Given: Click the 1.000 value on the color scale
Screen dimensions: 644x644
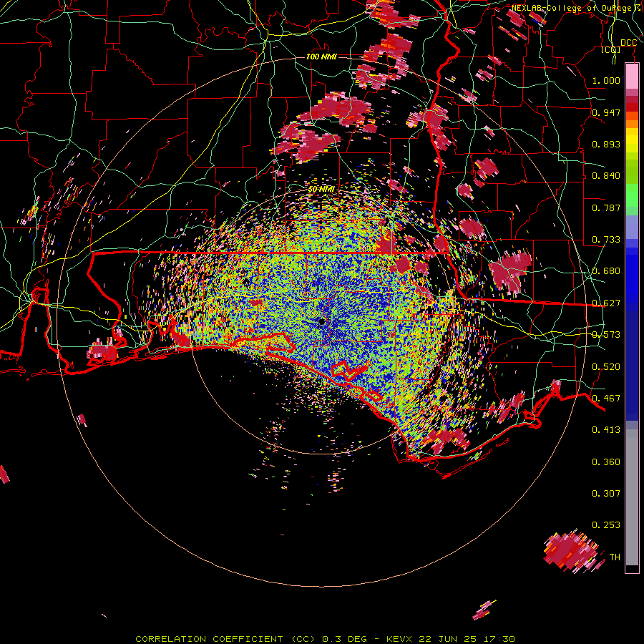Looking at the screenshot, I should pyautogui.click(x=606, y=80).
